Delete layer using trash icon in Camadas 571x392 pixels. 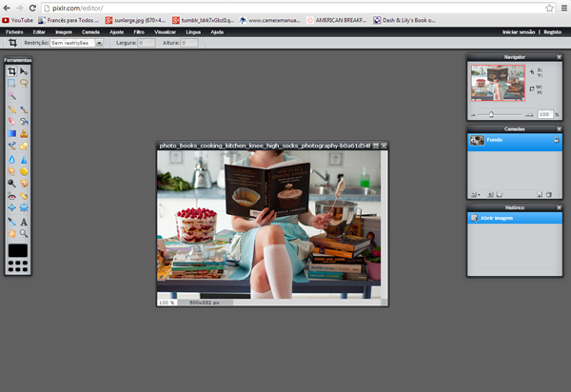(x=550, y=194)
